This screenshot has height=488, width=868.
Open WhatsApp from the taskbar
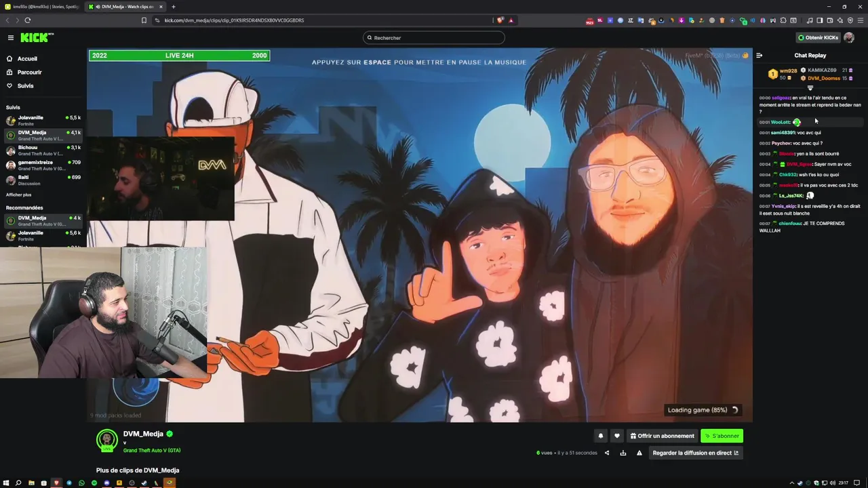click(82, 483)
